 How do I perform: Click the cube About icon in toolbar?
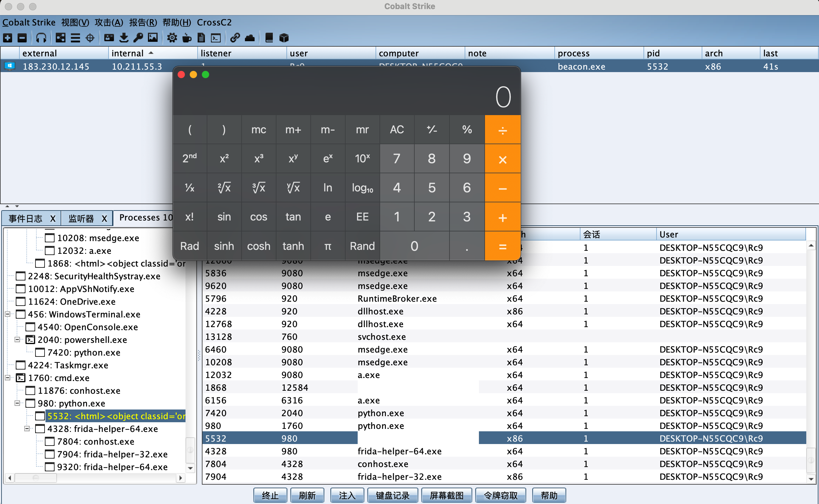click(x=284, y=38)
